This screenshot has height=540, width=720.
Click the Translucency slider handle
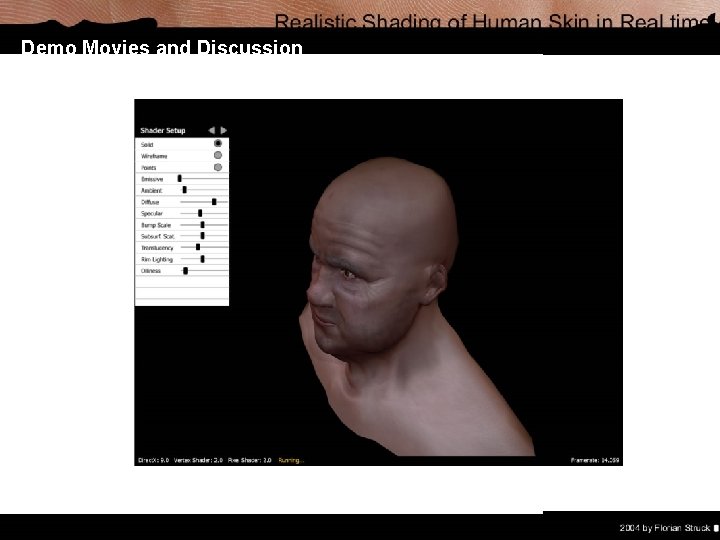point(198,247)
